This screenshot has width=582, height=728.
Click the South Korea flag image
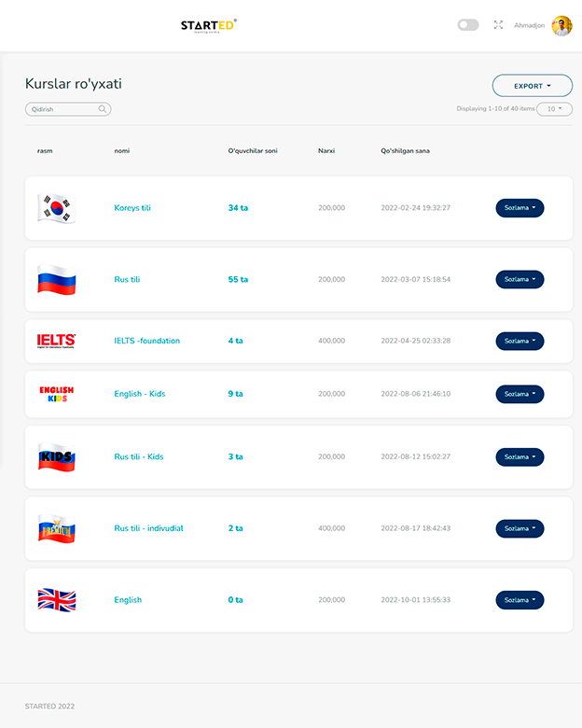pyautogui.click(x=56, y=208)
